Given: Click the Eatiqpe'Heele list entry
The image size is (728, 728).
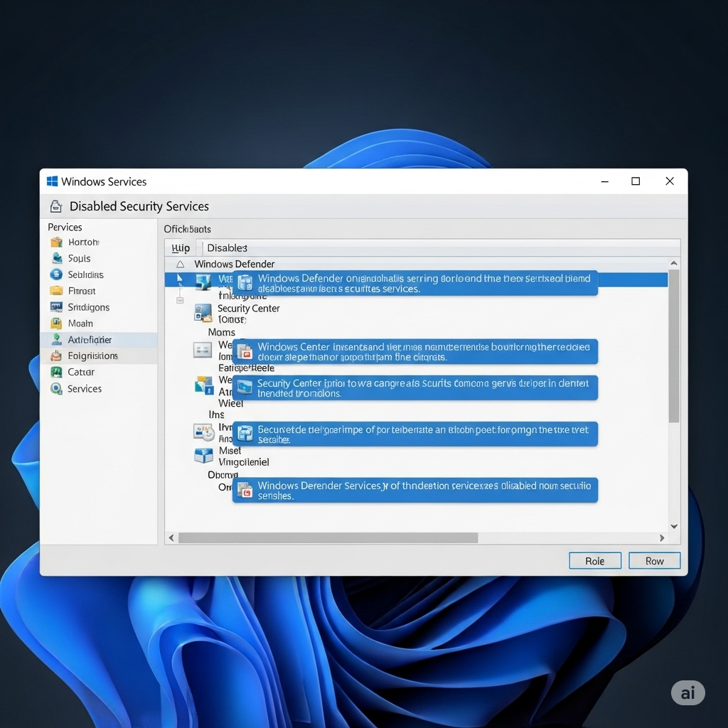Looking at the screenshot, I should [246, 368].
